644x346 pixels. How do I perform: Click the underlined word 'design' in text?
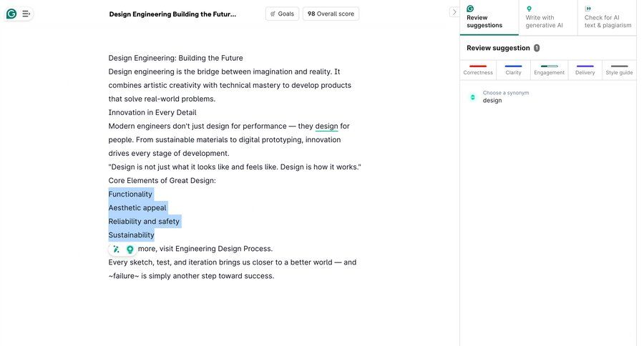pyautogui.click(x=326, y=126)
